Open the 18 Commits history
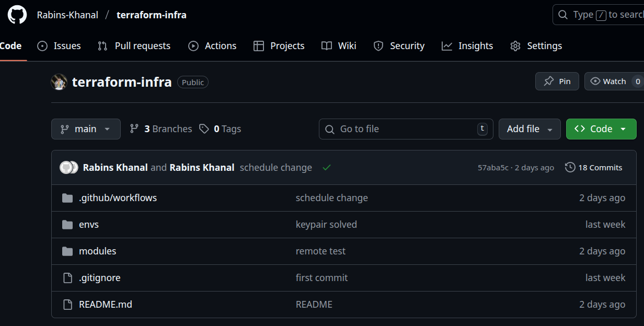 click(594, 168)
